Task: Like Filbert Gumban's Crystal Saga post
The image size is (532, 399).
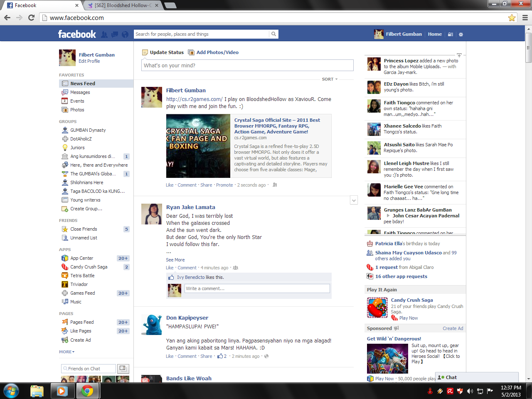Action: pyautogui.click(x=170, y=185)
